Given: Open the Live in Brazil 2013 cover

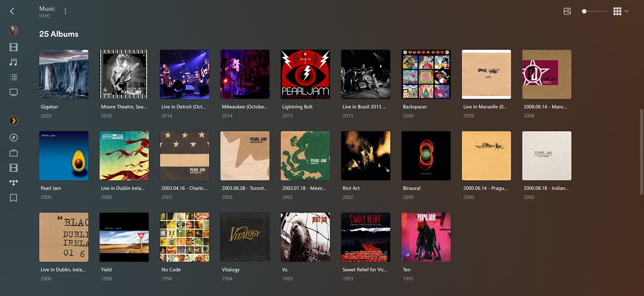Looking at the screenshot, I should [365, 74].
